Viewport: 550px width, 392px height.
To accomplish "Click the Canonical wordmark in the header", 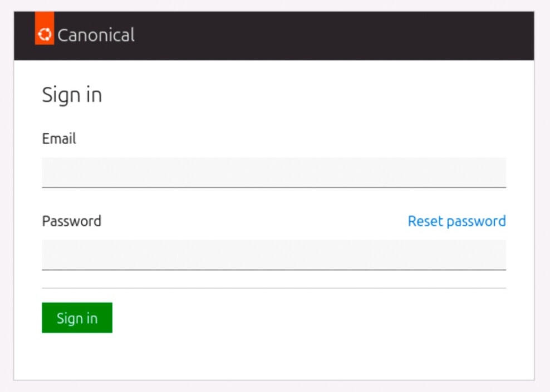I will click(96, 35).
